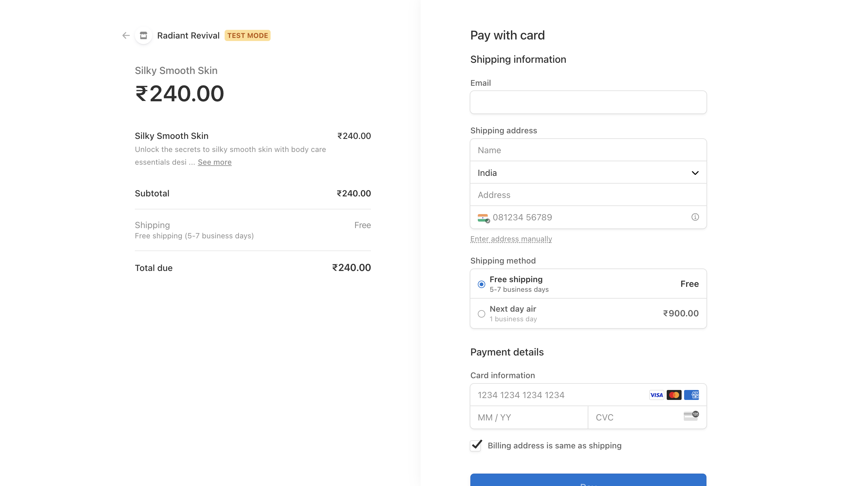
Task: Click the info icon beside the phone field
Action: point(695,217)
